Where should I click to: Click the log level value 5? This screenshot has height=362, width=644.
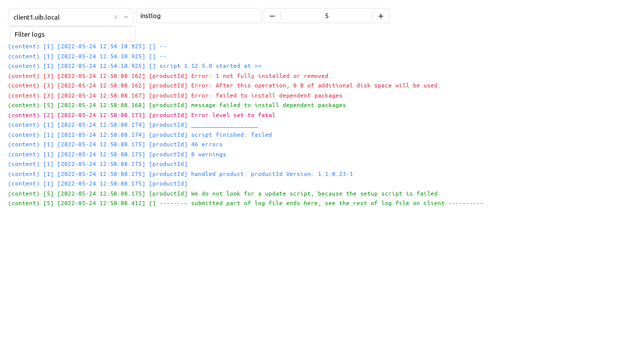[327, 16]
